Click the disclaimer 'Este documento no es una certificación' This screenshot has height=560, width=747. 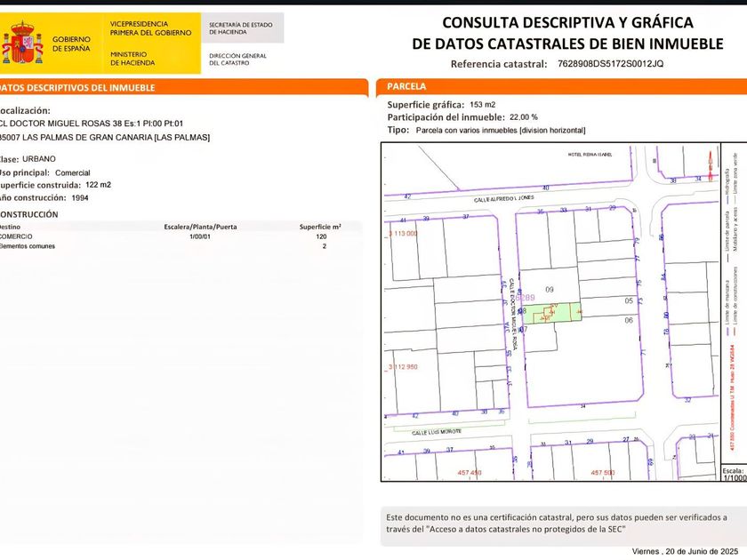(x=557, y=523)
